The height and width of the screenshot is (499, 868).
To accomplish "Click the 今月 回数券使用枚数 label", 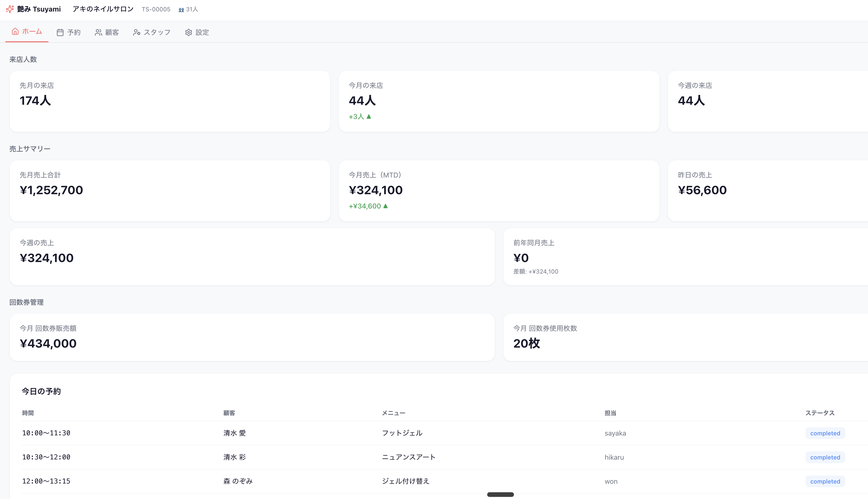I will (546, 328).
